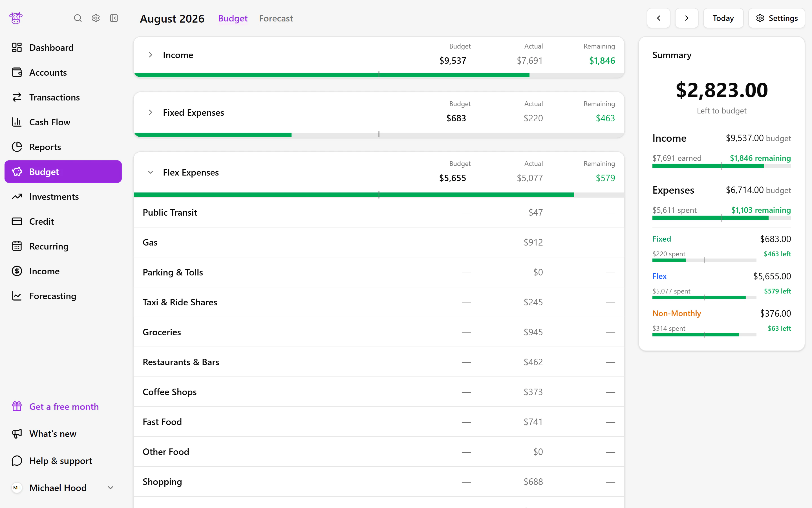812x508 pixels.
Task: Open Reports pie icon
Action: click(17, 147)
